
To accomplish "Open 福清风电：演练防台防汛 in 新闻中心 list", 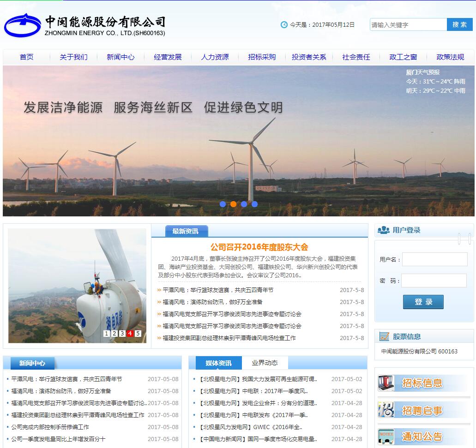I will pyautogui.click(x=61, y=391).
